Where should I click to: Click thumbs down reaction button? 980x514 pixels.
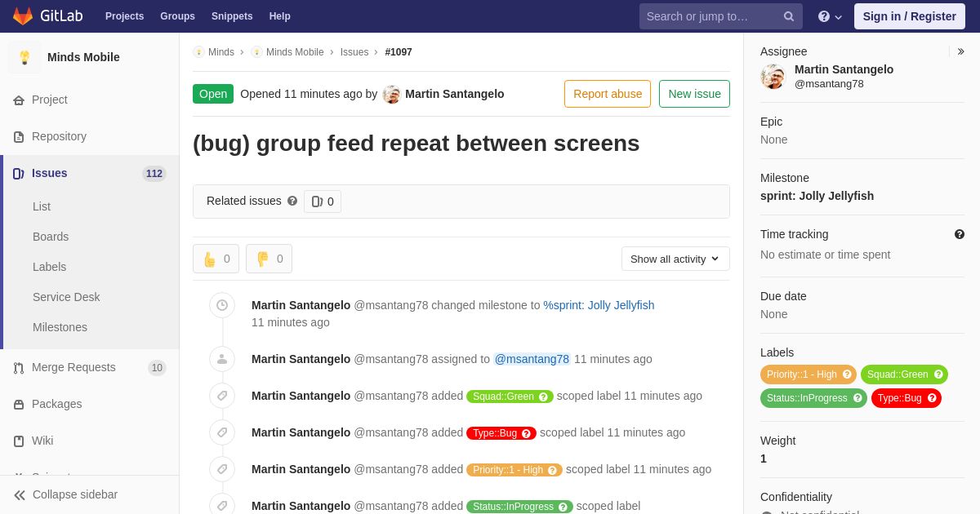pyautogui.click(x=269, y=259)
